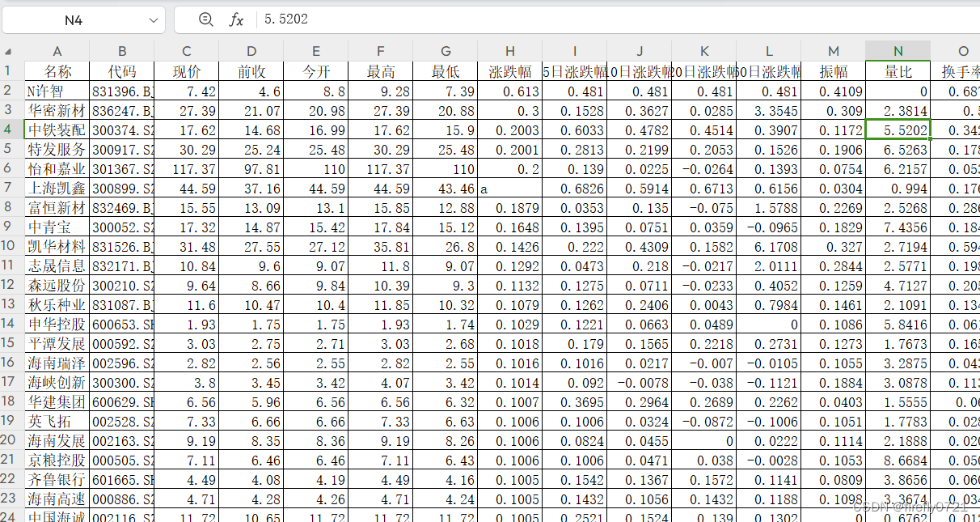Viewport: 980px width, 522px height.
Task: Click the name box showing N4
Action: (74, 19)
